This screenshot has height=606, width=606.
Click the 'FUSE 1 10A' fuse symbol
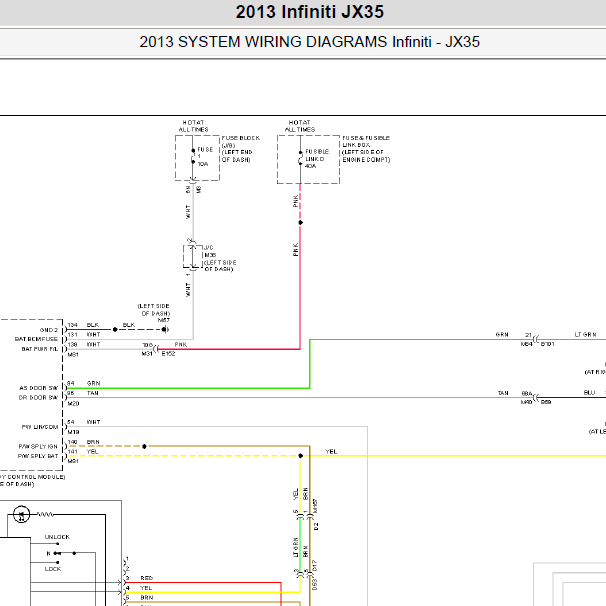tap(193, 156)
